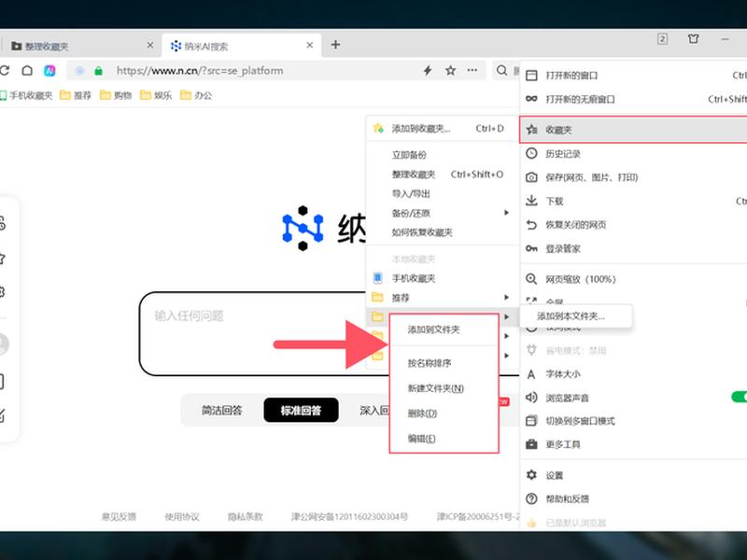This screenshot has height=560, width=747.
Task: Expand the 推荐 folder in favorites submenu
Action: click(442, 298)
